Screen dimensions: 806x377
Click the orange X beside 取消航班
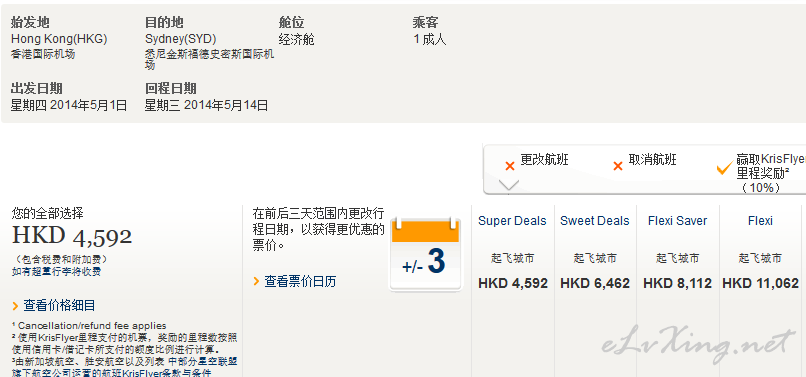618,166
